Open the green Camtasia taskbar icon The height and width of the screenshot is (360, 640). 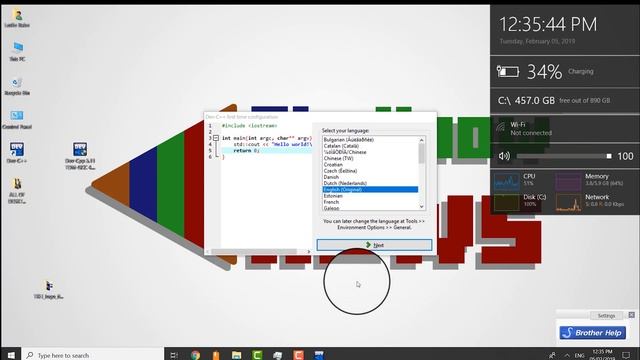(257, 355)
